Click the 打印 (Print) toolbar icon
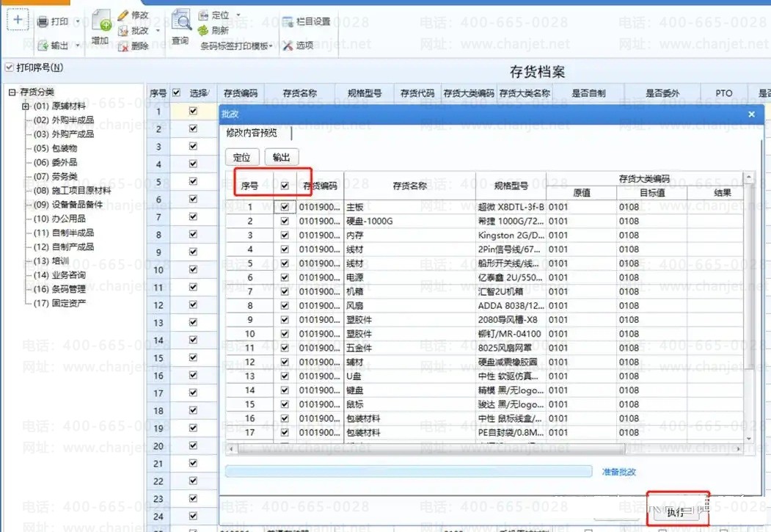 pyautogui.click(x=43, y=21)
